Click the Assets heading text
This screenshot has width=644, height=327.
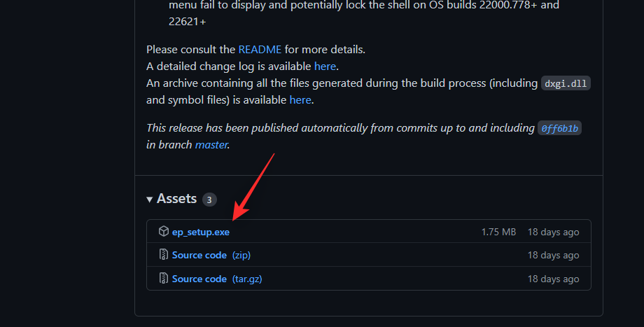click(x=176, y=199)
